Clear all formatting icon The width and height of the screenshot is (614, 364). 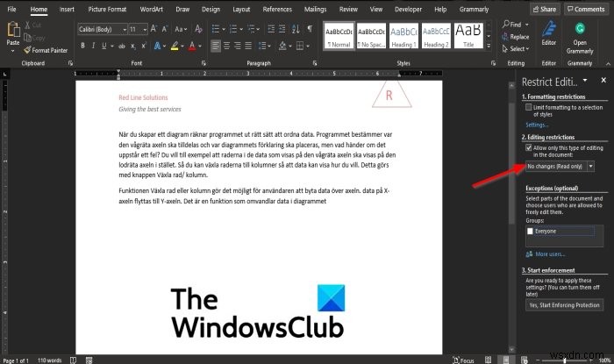point(198,29)
